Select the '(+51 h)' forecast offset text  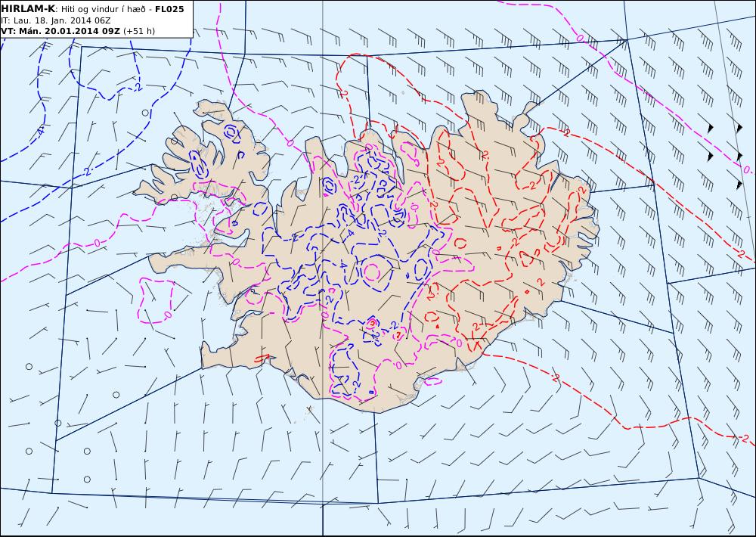(139, 31)
